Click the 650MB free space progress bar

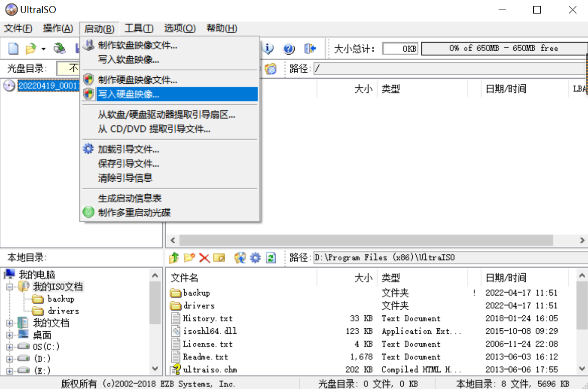click(x=502, y=48)
